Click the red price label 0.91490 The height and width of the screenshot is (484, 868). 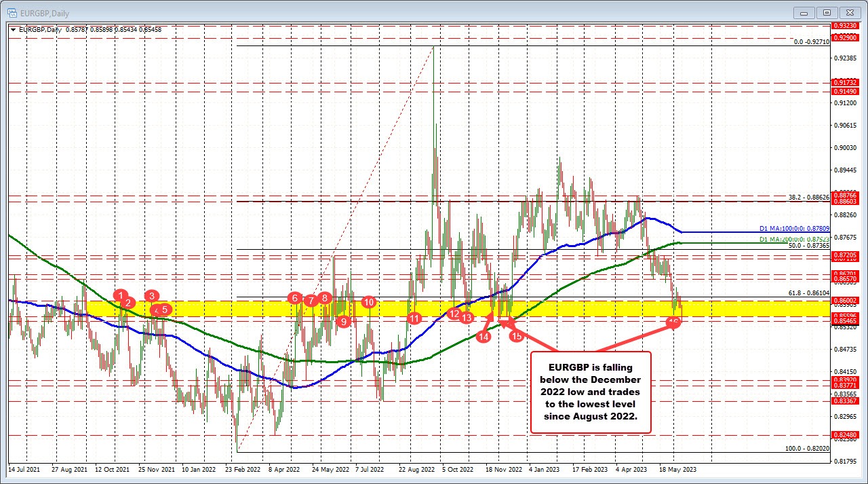coord(846,91)
